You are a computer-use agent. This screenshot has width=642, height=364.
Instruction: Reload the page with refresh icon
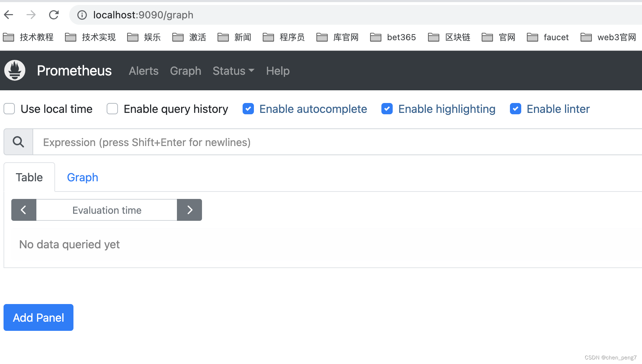[54, 15]
